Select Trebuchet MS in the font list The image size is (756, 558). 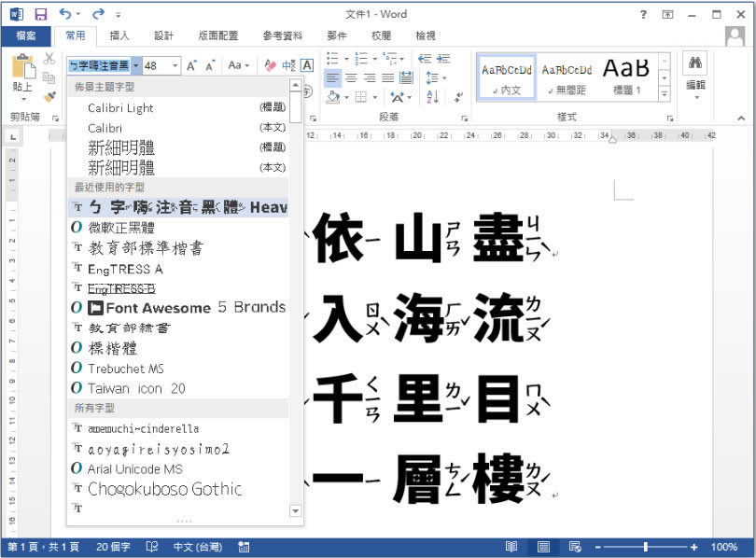tap(125, 369)
